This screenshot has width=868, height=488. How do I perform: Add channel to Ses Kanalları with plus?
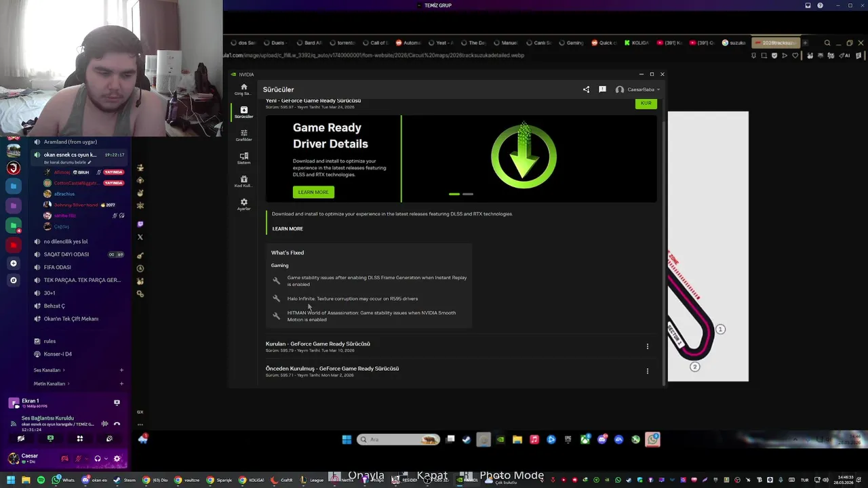coord(121,370)
